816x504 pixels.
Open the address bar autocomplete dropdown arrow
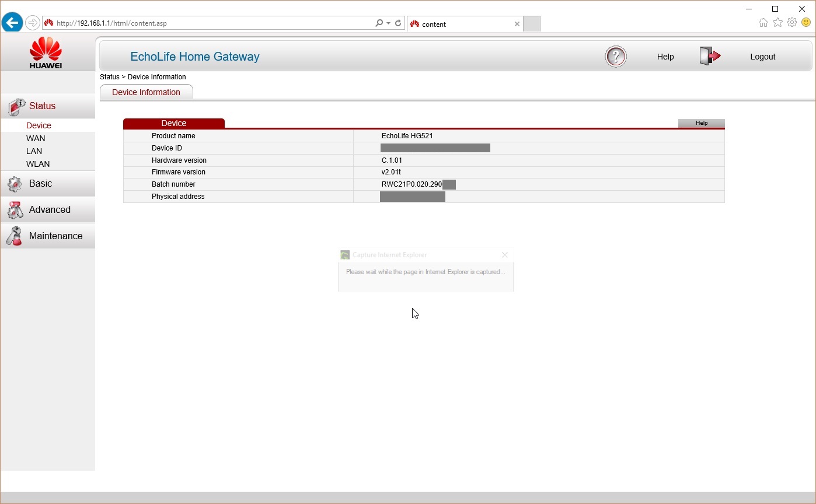click(388, 23)
